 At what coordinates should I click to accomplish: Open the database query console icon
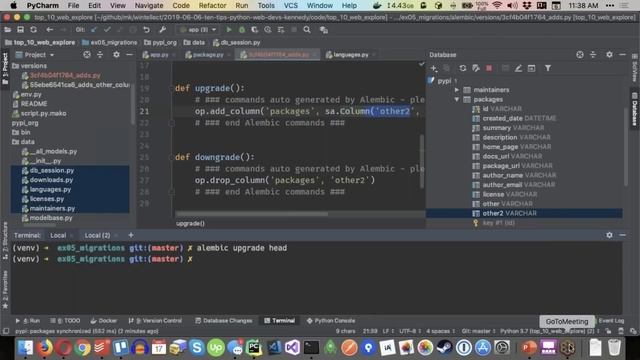coord(531,68)
